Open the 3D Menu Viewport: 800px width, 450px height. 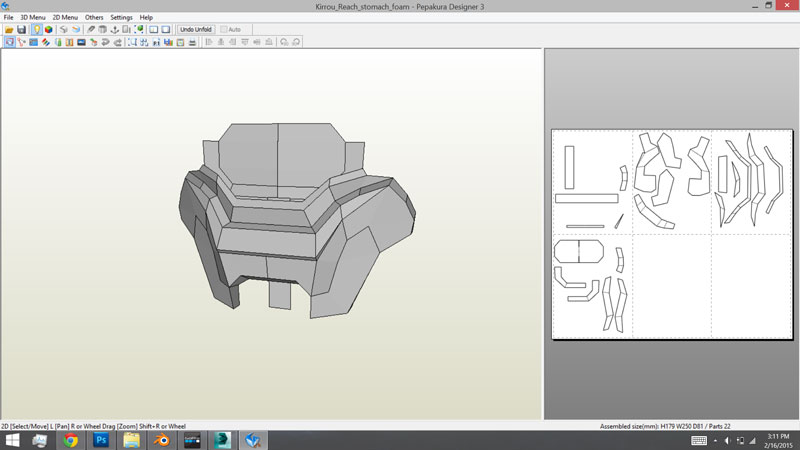33,17
